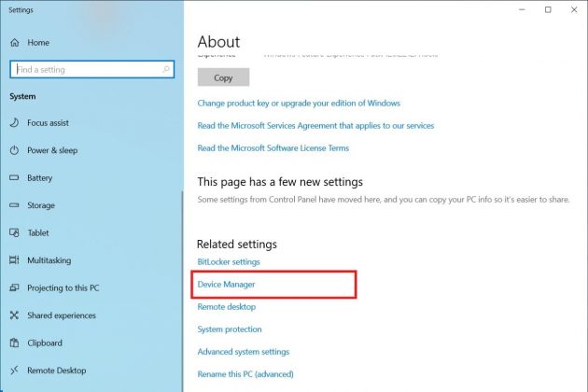Focus the Find a setting search box

(91, 69)
